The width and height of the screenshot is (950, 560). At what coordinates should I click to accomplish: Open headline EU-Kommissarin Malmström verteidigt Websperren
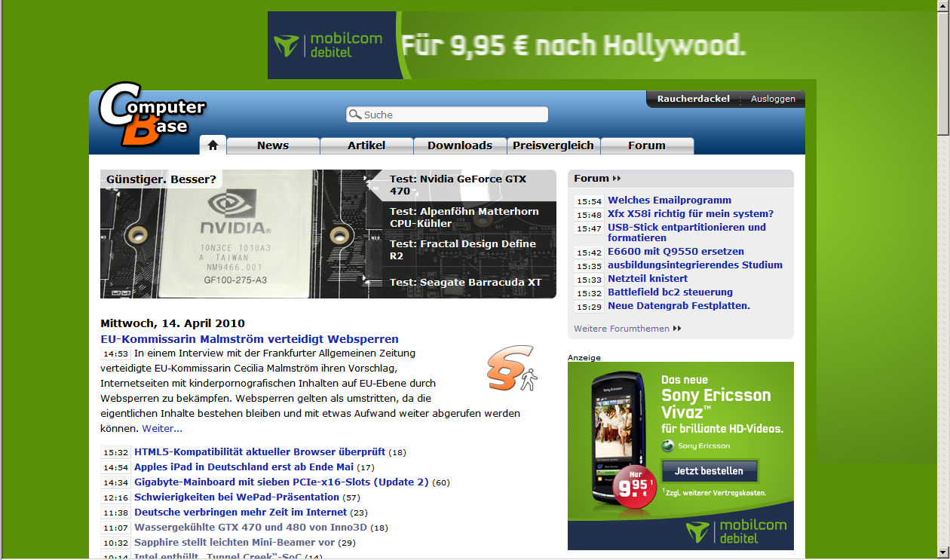pos(250,339)
